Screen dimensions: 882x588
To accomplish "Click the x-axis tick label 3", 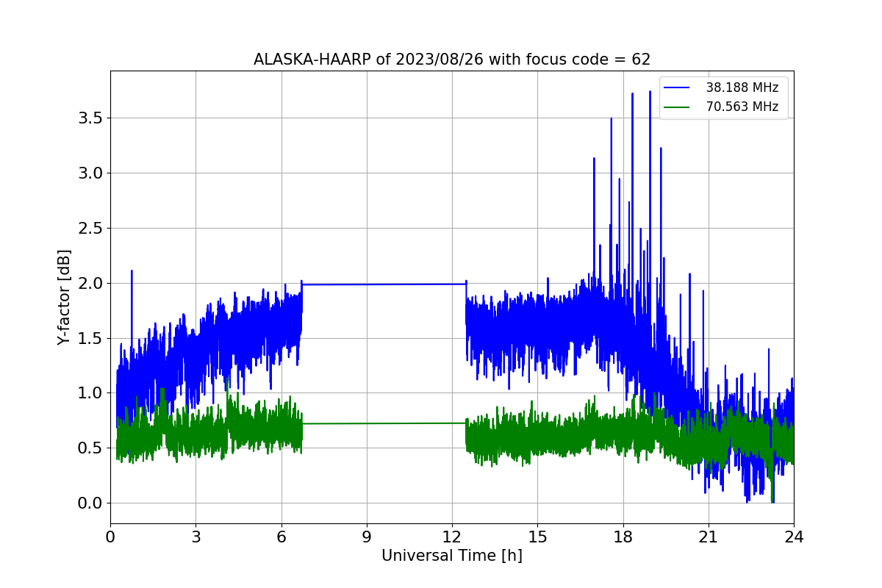I will pyautogui.click(x=196, y=537).
